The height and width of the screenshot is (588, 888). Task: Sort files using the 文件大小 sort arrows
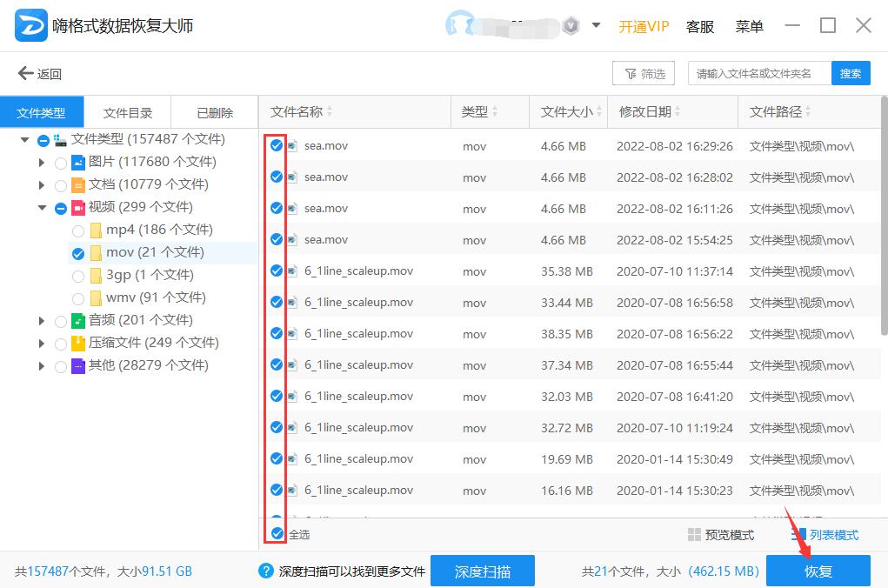[598, 111]
